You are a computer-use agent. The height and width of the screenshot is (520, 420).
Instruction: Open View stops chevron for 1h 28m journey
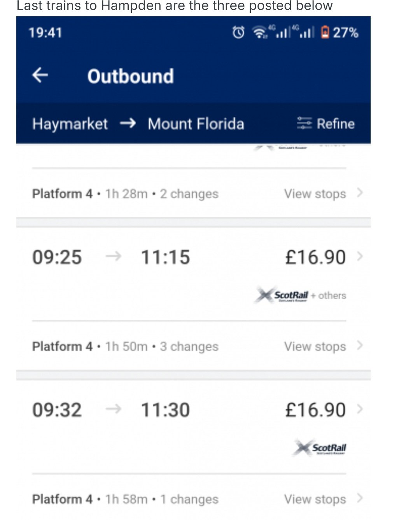click(360, 193)
